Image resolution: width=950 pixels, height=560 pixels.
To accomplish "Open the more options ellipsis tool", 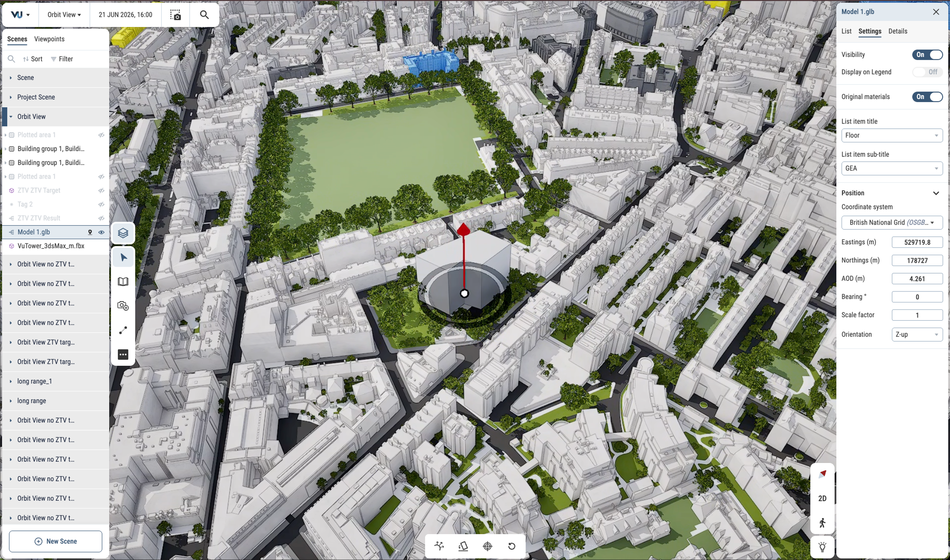I will (x=123, y=354).
